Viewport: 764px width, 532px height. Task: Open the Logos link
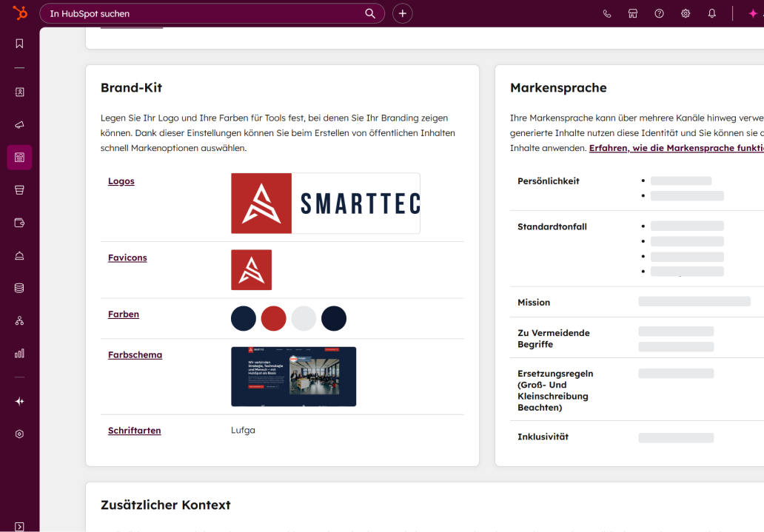click(x=121, y=181)
